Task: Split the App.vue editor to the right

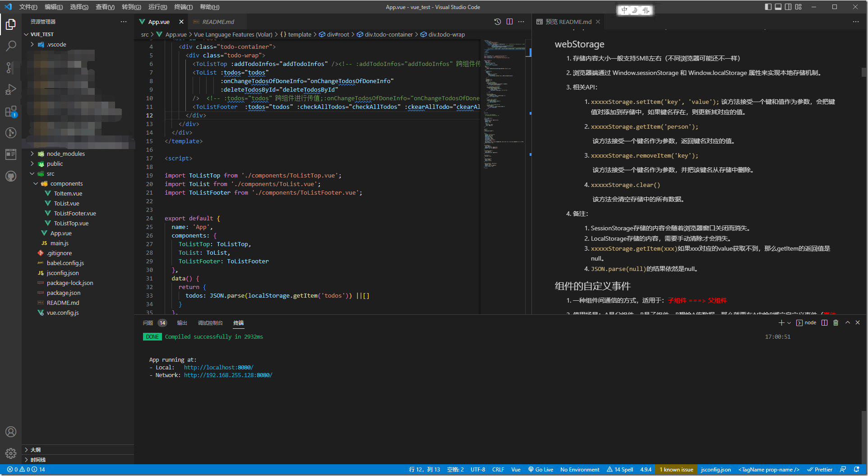Action: (x=509, y=22)
